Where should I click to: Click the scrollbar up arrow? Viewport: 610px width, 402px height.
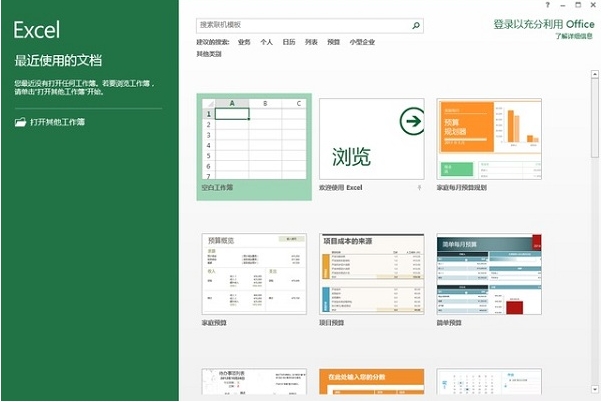tap(594, 74)
